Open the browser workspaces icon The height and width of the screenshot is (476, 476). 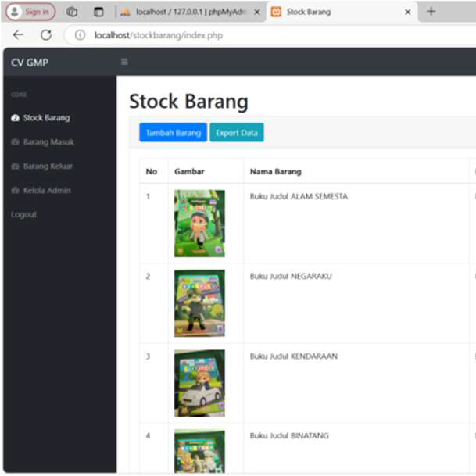[x=72, y=12]
